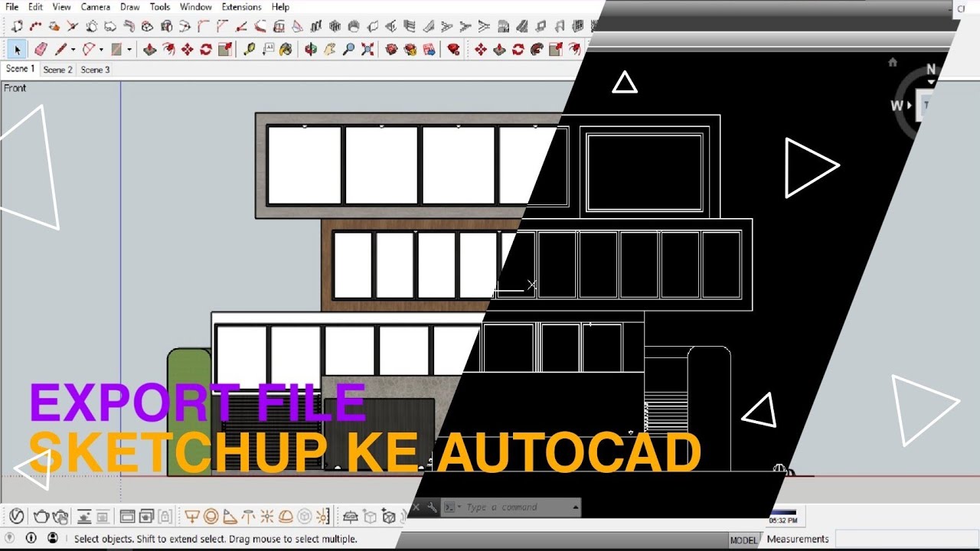Screen dimensions: 980x551
Task: Click Send to LayOut icon
Action: [429, 50]
